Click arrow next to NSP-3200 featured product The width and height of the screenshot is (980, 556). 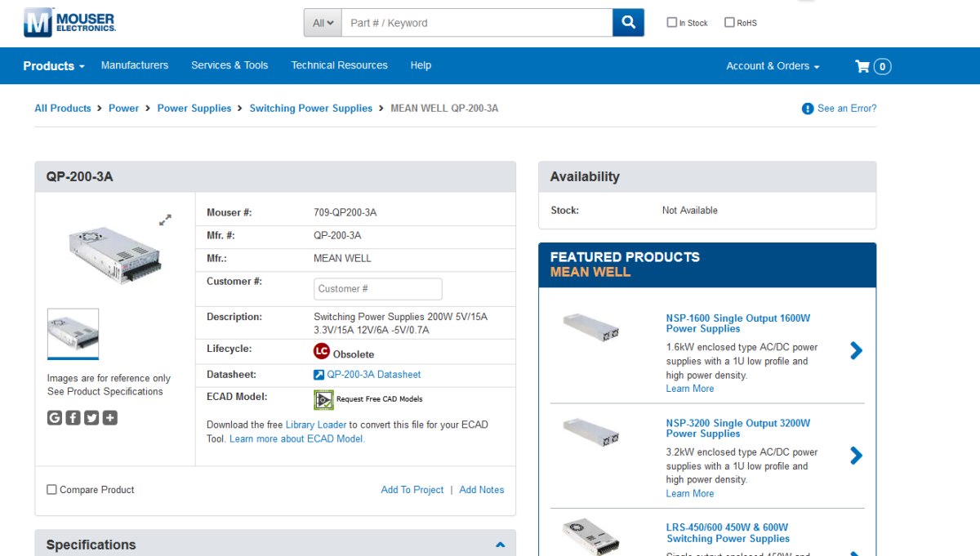(856, 456)
